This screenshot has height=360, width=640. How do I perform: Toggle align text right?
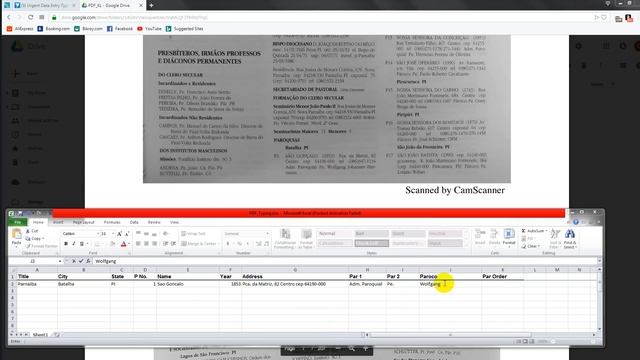(154, 244)
